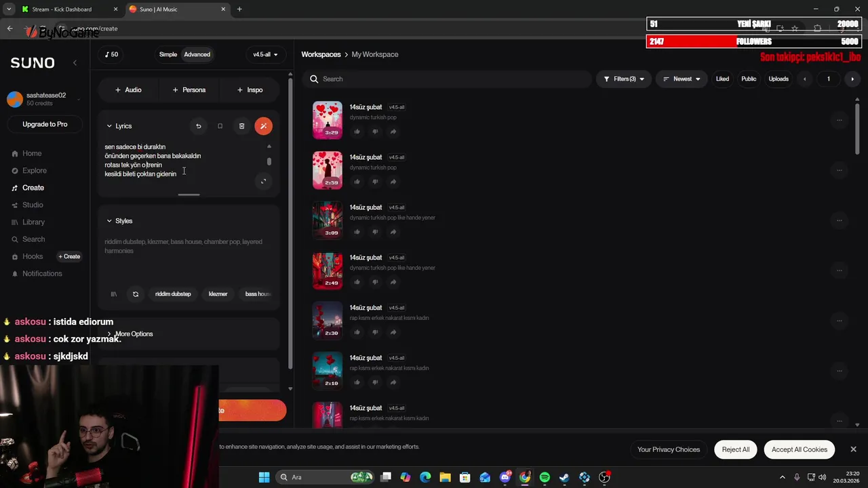This screenshot has height=488, width=868.
Task: Toggle the Public filter
Action: [749, 79]
